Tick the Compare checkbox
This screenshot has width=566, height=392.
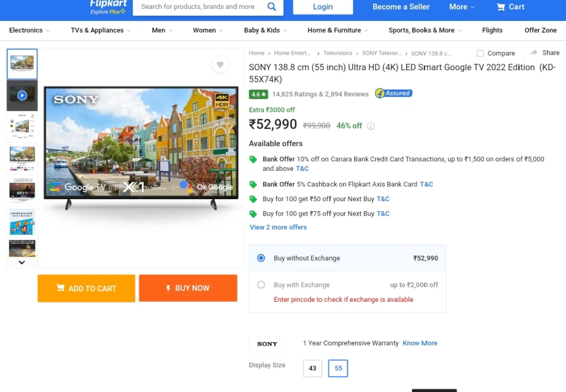480,54
